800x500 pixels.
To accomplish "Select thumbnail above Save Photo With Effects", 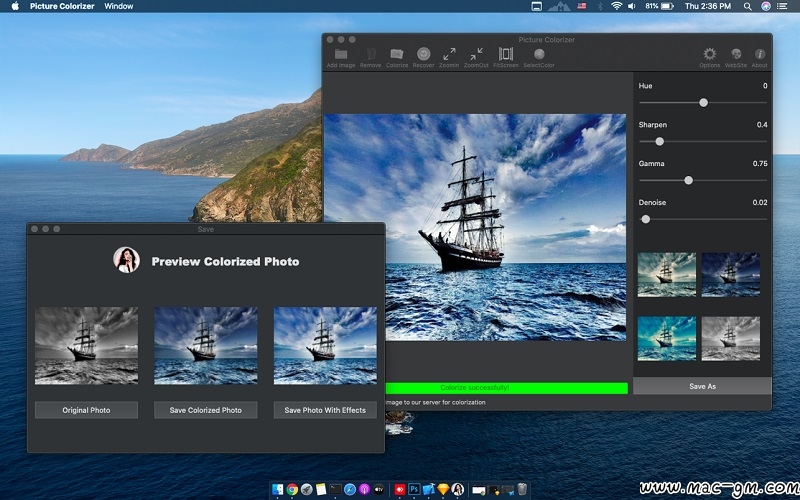I will 325,345.
